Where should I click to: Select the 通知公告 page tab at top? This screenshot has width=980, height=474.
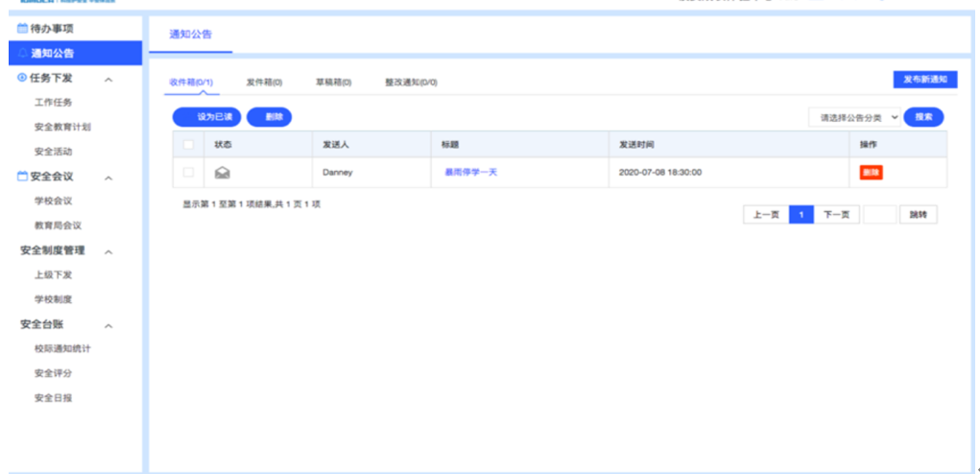[x=191, y=35]
